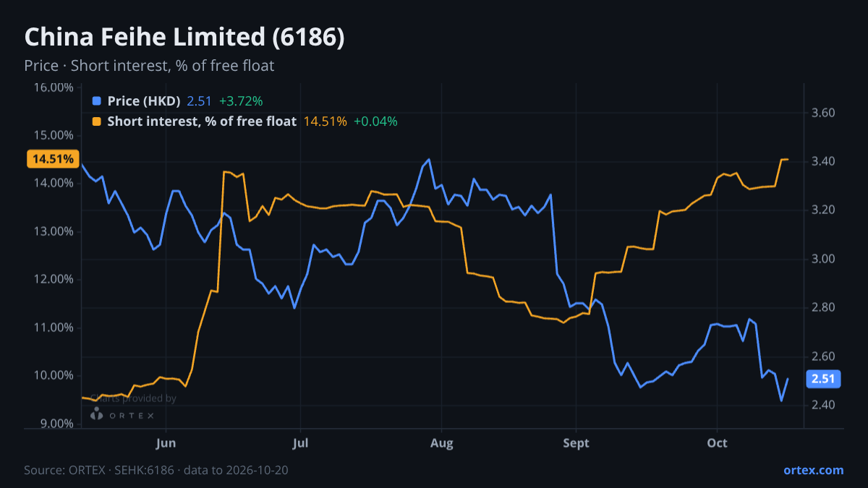Click the 3.60 right axis label
The height and width of the screenshot is (488, 868).
pos(824,113)
